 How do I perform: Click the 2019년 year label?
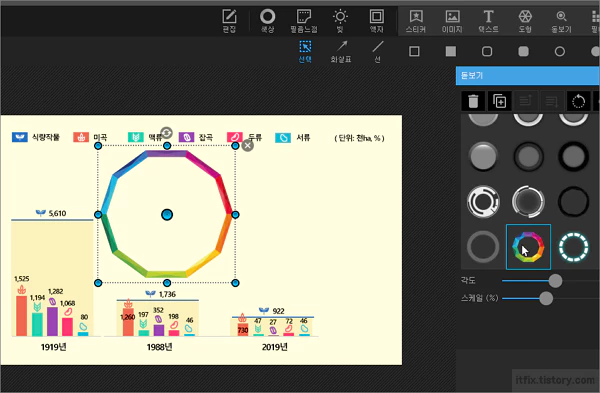275,347
